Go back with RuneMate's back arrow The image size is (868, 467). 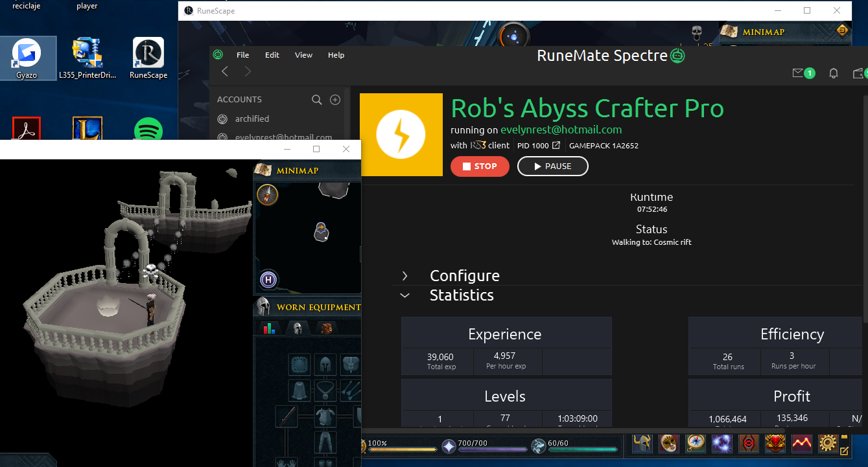[225, 71]
